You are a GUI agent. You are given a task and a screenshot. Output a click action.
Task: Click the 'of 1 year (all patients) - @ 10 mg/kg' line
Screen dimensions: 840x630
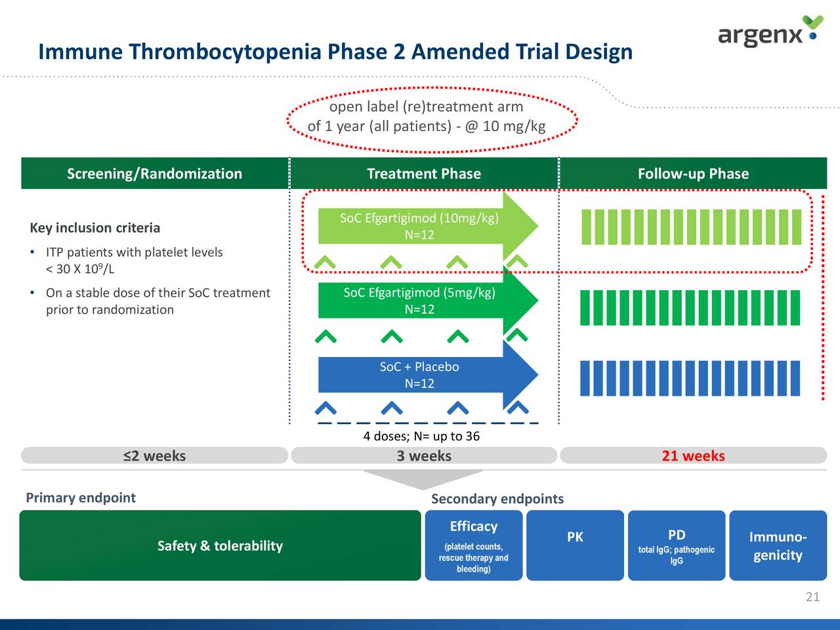click(426, 126)
